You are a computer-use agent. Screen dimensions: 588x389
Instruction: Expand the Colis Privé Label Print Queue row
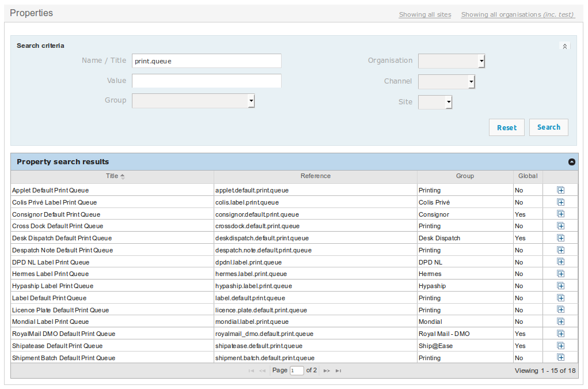click(x=560, y=202)
